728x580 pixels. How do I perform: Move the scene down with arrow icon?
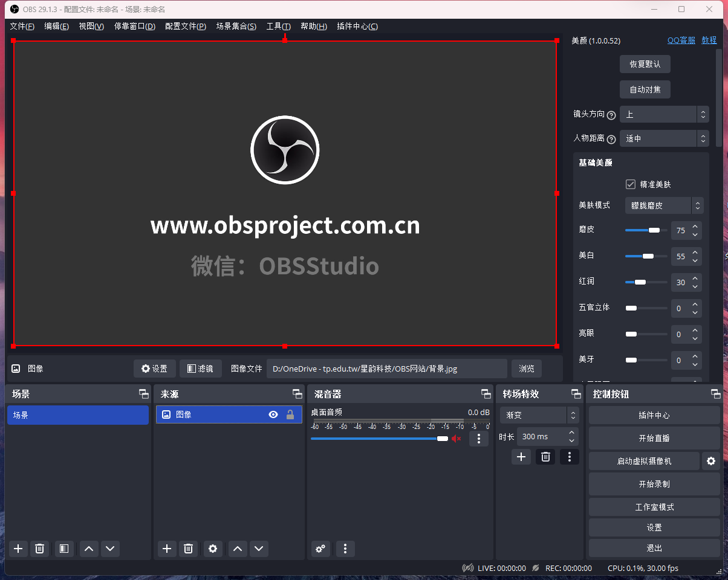[x=110, y=549]
